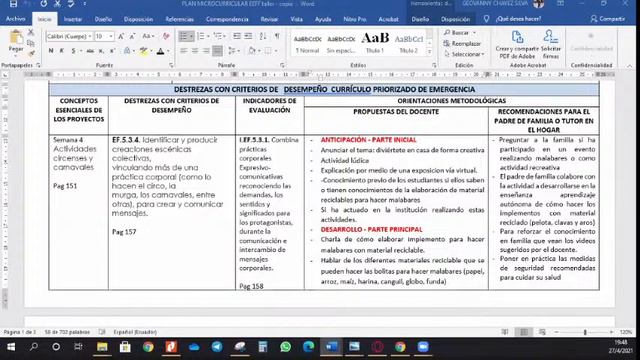Align text to the right
The width and height of the screenshot is (640, 360).
coord(206,51)
